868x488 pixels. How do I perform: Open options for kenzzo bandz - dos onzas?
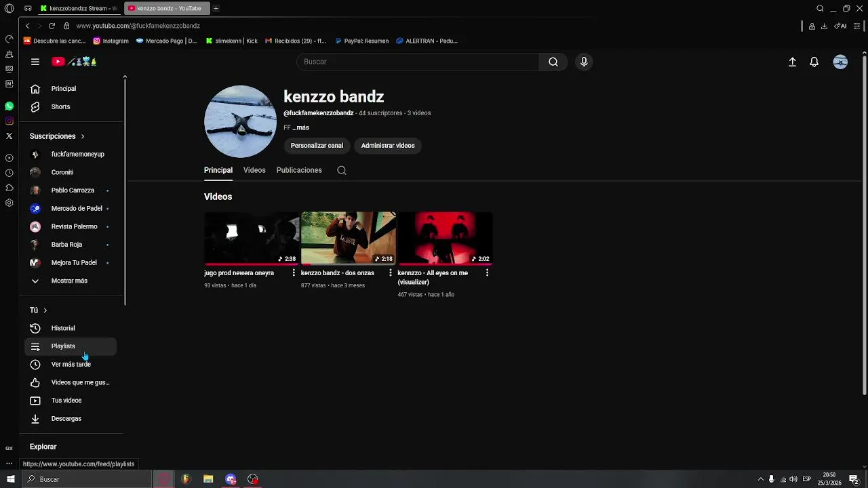coord(390,272)
